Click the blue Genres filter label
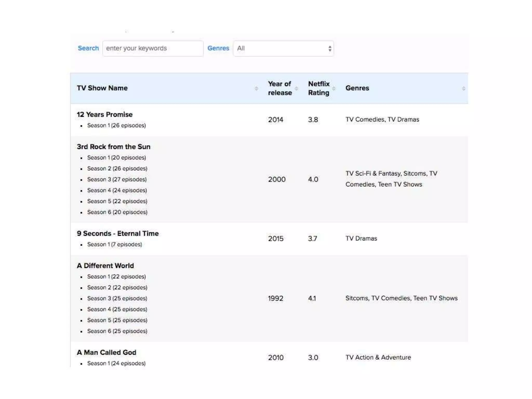 218,48
